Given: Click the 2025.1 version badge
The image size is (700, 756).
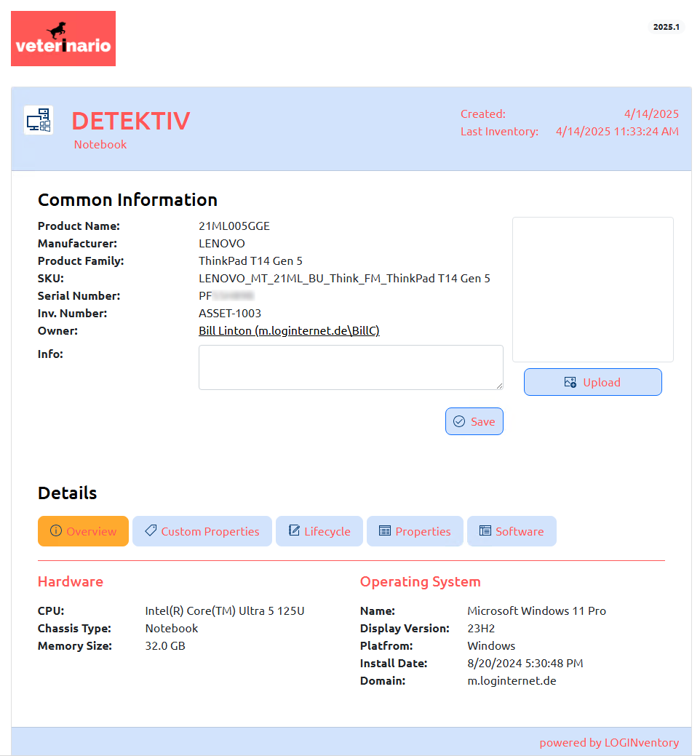Looking at the screenshot, I should tap(666, 27).
